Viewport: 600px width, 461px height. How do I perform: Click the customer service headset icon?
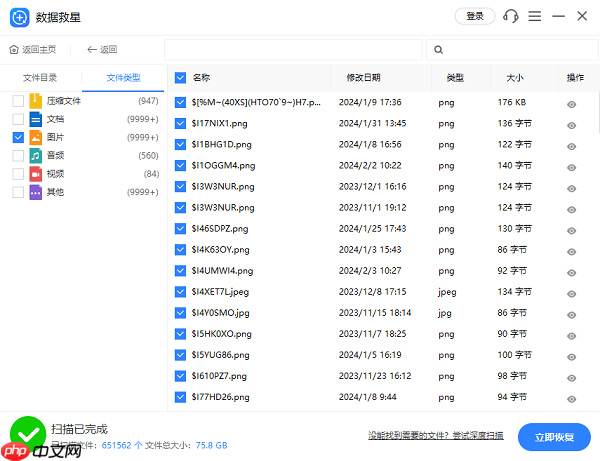(x=510, y=16)
